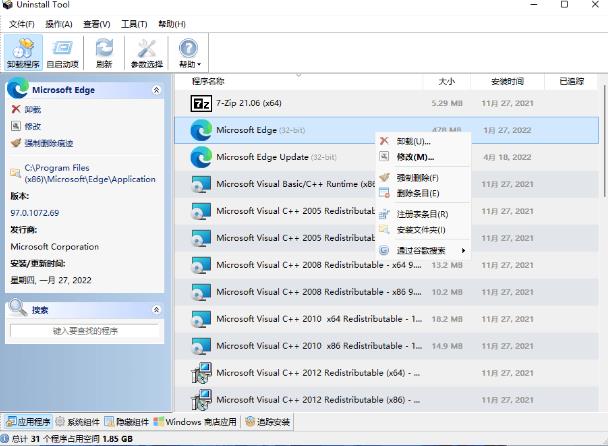Choose 注册表条目(R) in the context menu
The image size is (608, 446).
point(422,214)
